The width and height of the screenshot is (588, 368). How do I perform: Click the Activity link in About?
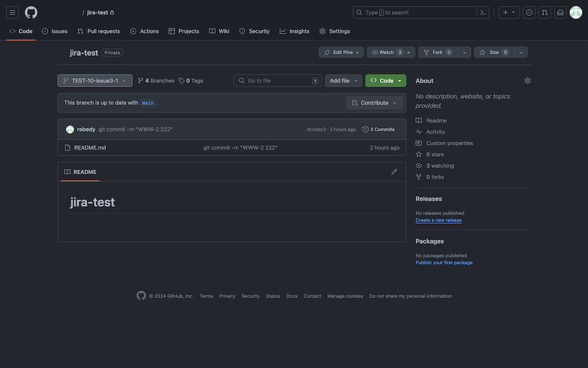[x=430, y=132]
